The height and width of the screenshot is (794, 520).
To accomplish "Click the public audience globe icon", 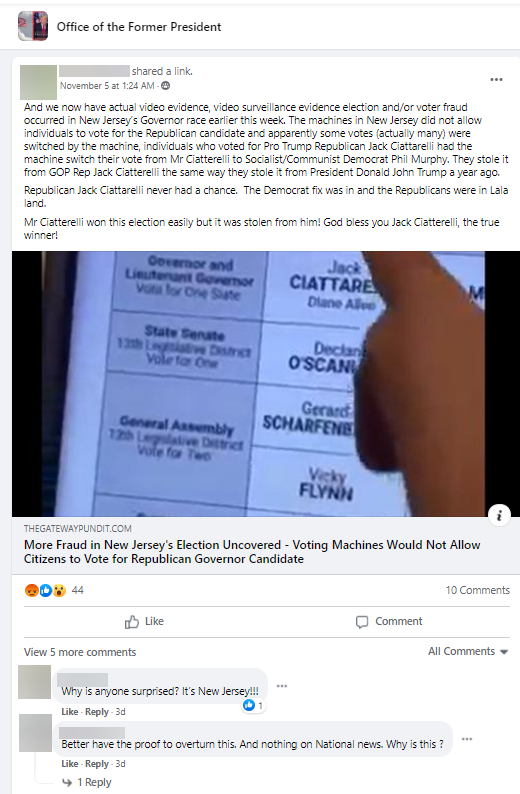I will (166, 86).
